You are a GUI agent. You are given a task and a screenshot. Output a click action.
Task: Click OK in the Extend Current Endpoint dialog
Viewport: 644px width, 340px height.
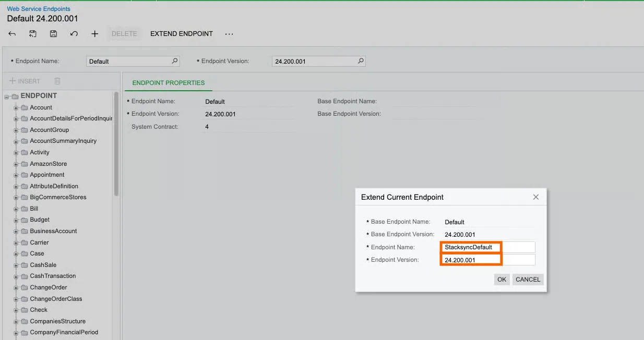click(x=502, y=280)
